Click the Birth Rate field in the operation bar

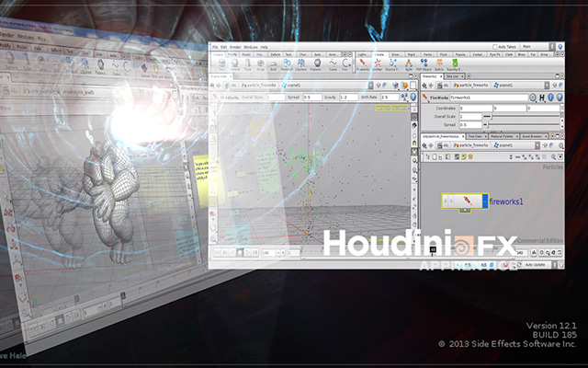390,98
